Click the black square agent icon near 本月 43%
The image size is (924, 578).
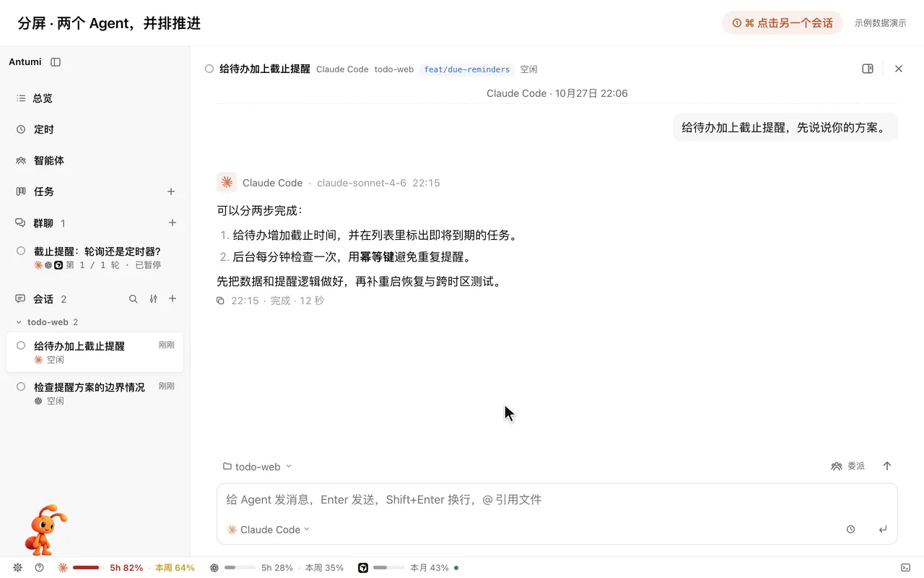363,568
